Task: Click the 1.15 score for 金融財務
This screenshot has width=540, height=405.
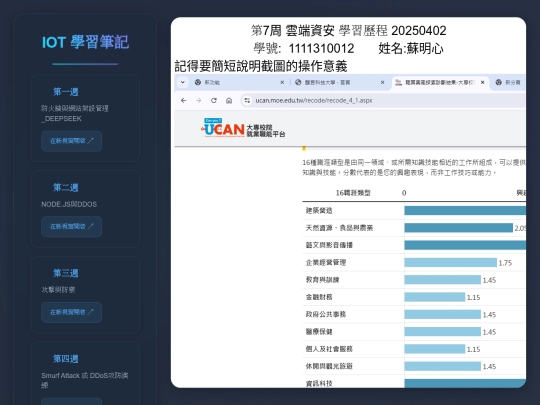Action: [474, 297]
